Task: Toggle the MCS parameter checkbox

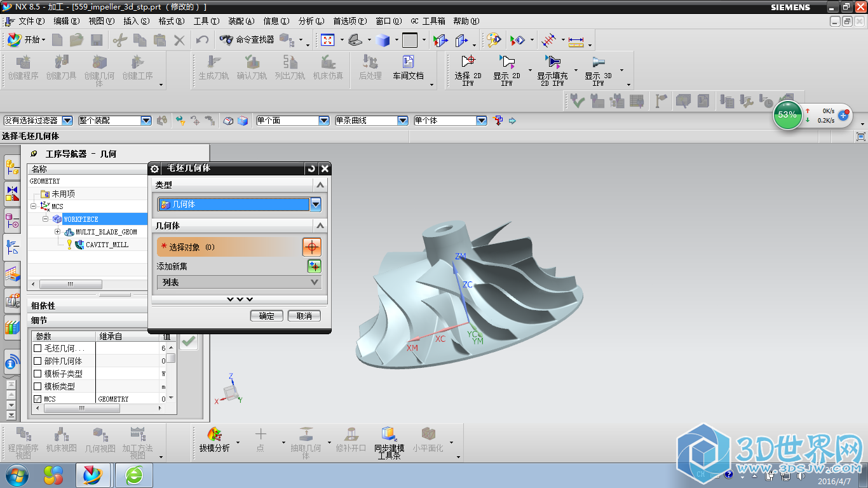Action: click(37, 399)
